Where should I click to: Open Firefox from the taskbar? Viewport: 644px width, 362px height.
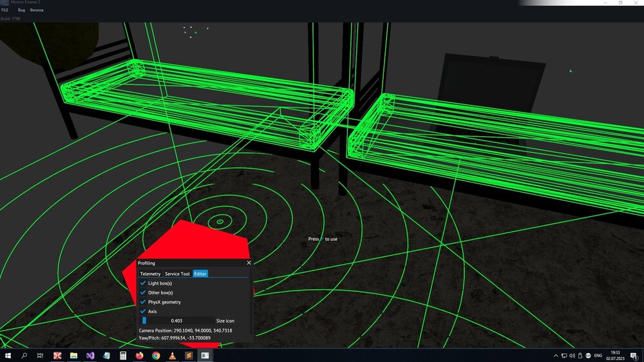click(140, 356)
